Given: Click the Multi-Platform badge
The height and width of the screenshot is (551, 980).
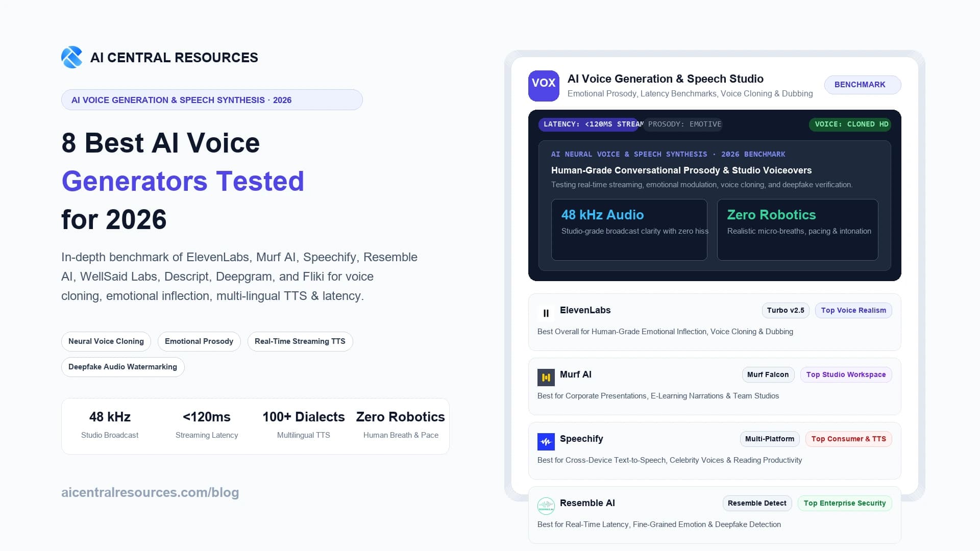Looking at the screenshot, I should click(770, 439).
